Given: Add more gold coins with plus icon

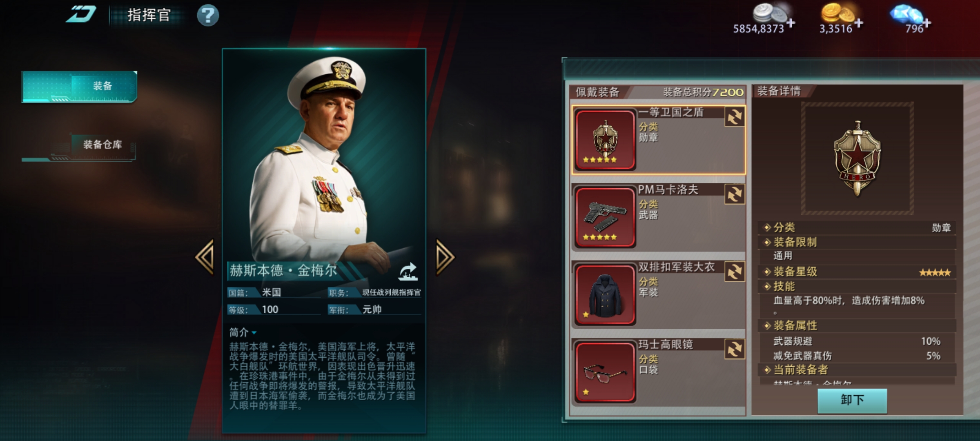Looking at the screenshot, I should point(858,23).
